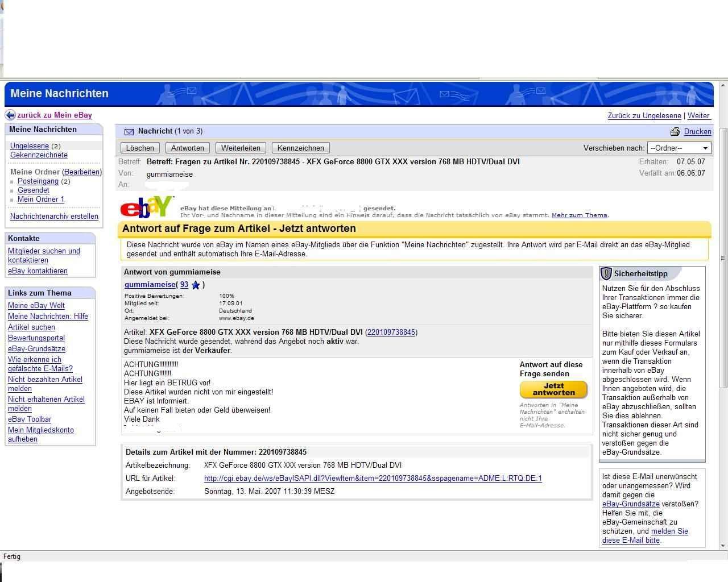The width and height of the screenshot is (728, 582).
Task: Click the Fertig status bar text
Action: [x=12, y=556]
